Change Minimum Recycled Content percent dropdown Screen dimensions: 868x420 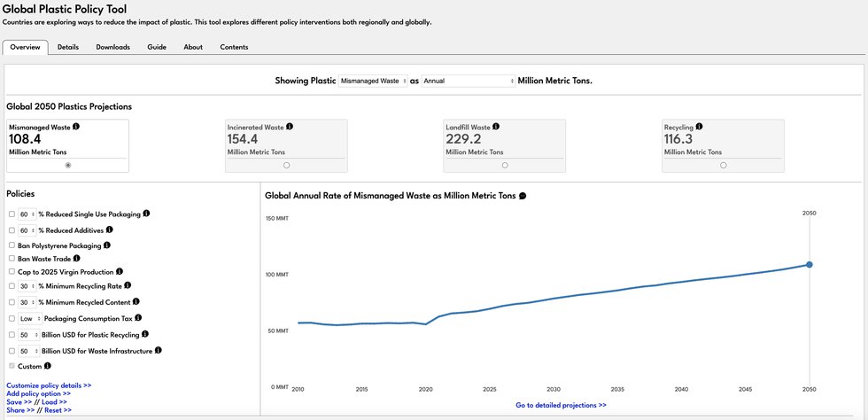27,302
